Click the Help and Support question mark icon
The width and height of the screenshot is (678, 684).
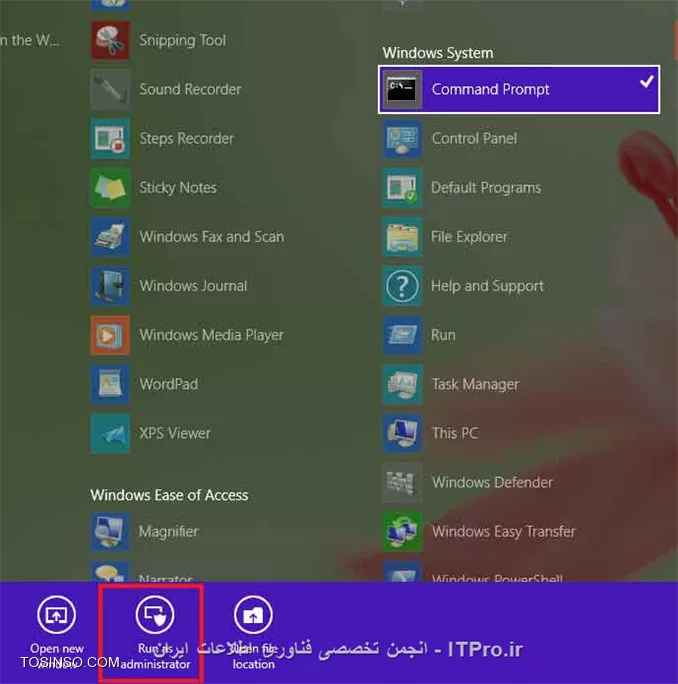click(402, 286)
